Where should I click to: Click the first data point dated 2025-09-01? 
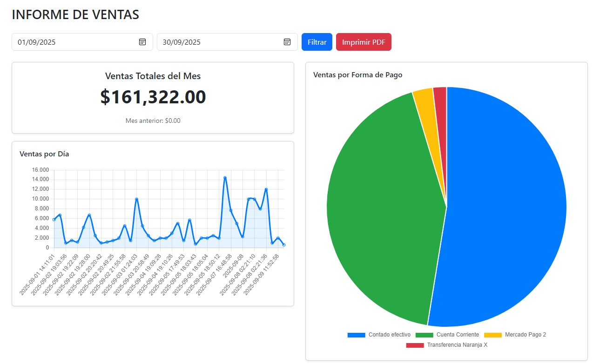tap(55, 219)
